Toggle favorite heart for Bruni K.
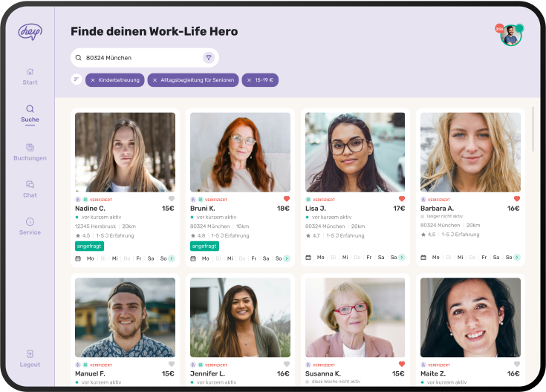 click(x=287, y=199)
